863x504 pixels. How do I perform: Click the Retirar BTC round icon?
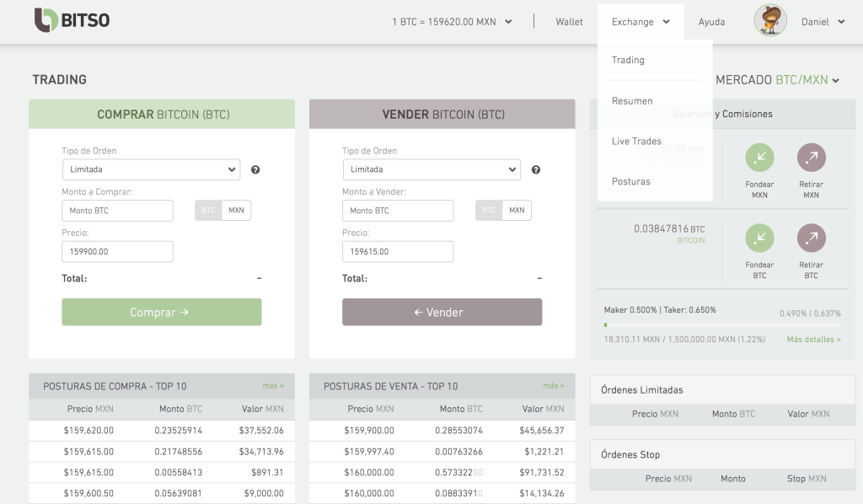(811, 239)
